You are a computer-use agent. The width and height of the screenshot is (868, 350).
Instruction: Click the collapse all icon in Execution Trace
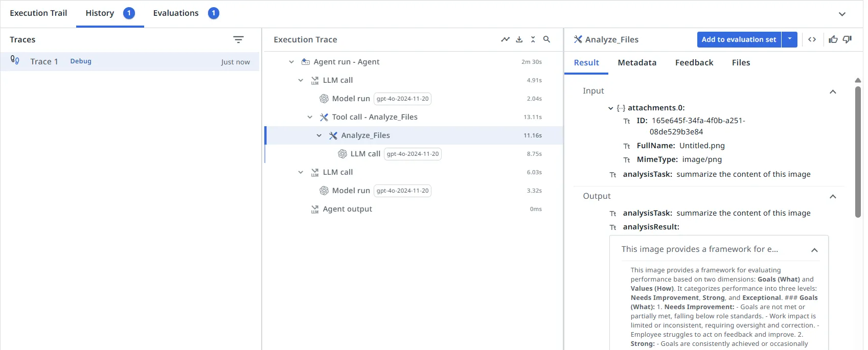point(533,39)
